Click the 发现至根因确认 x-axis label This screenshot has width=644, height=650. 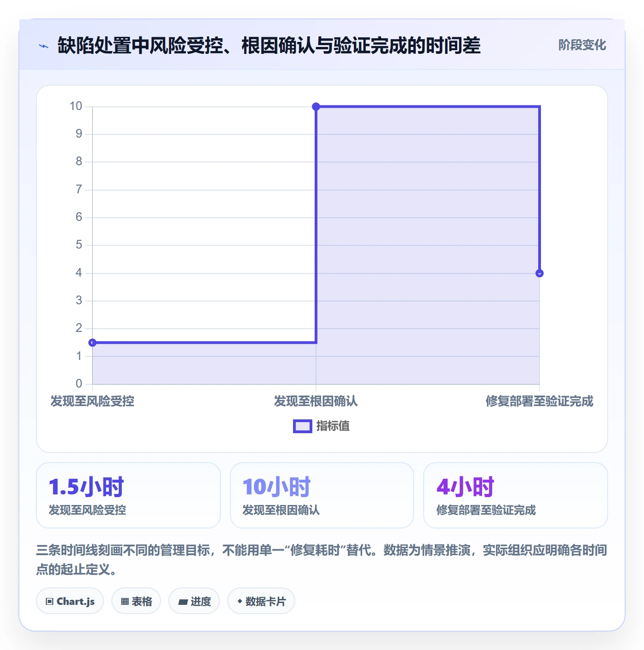pos(316,401)
